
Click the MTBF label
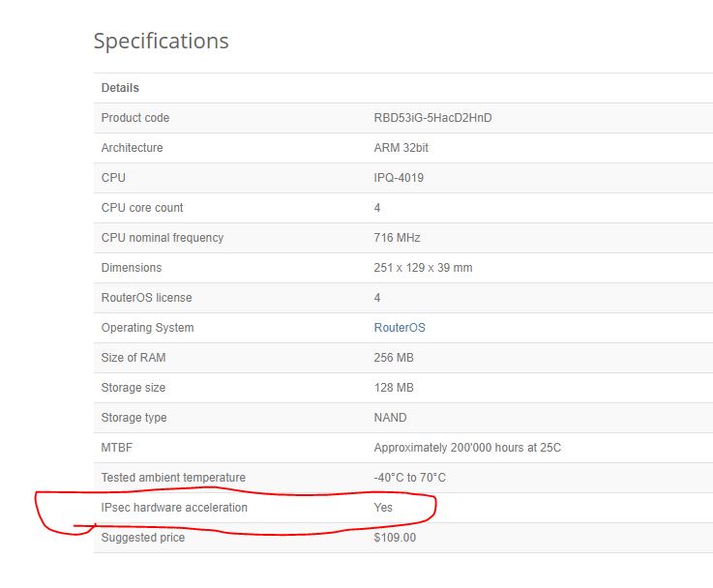116,448
